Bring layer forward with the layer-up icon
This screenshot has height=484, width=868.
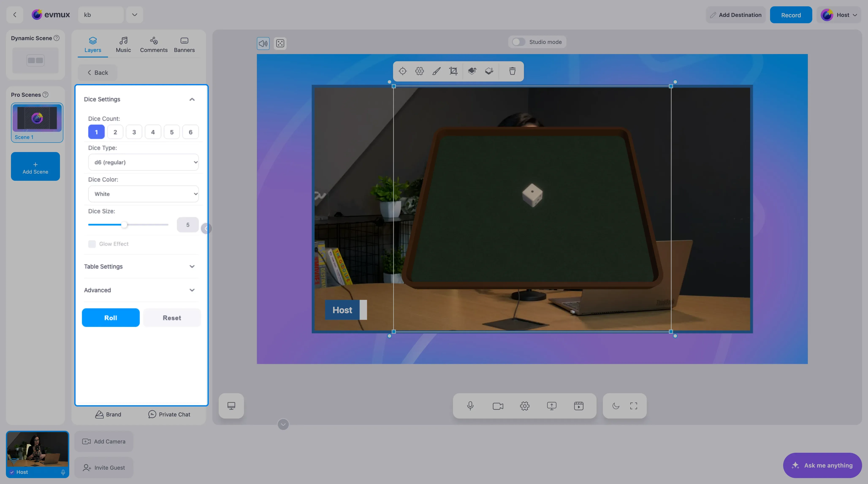472,71
